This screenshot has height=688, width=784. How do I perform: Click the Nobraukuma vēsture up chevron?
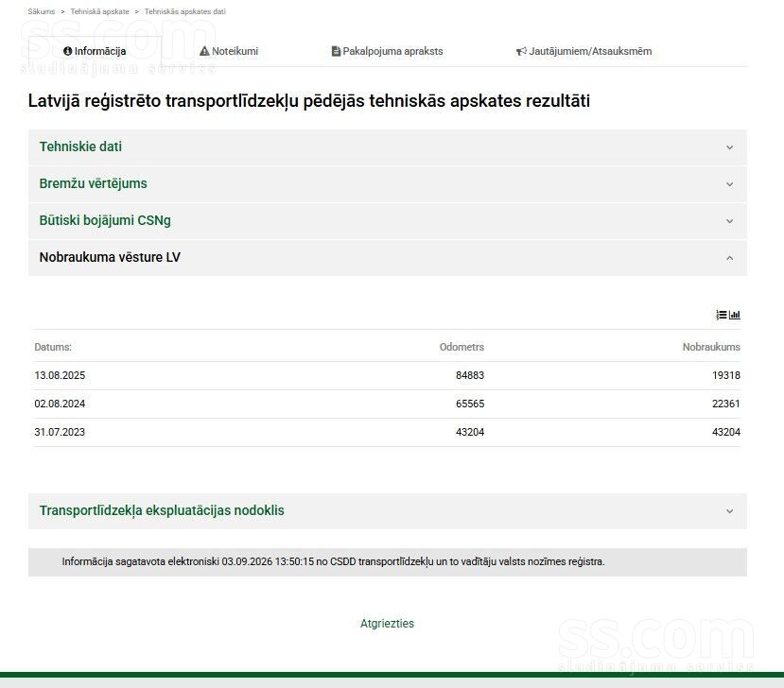click(729, 258)
